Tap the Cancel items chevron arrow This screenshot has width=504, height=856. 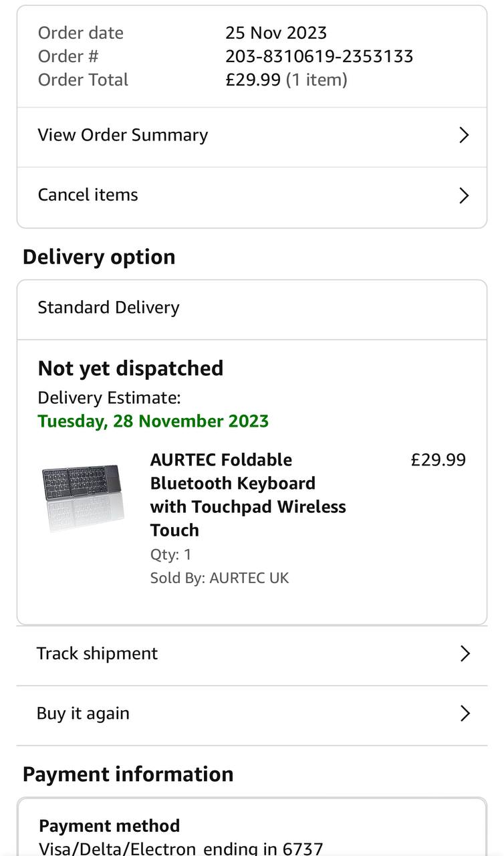pos(465,195)
